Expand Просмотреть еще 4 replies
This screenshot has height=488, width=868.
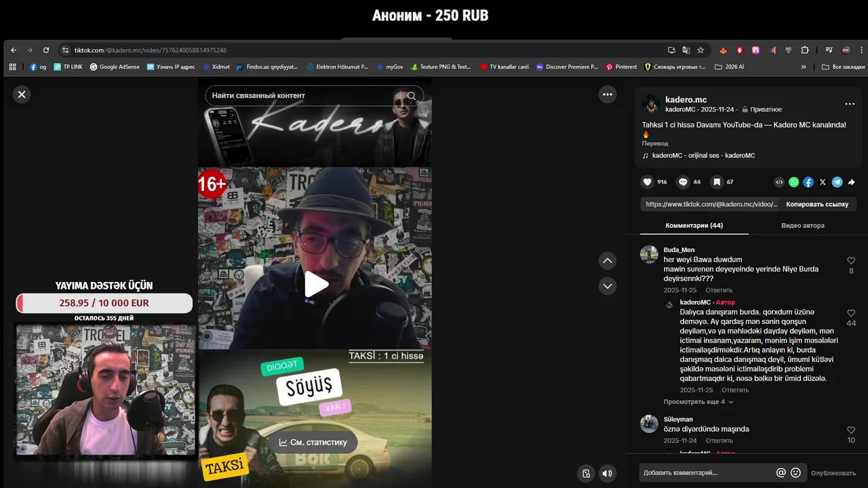698,402
